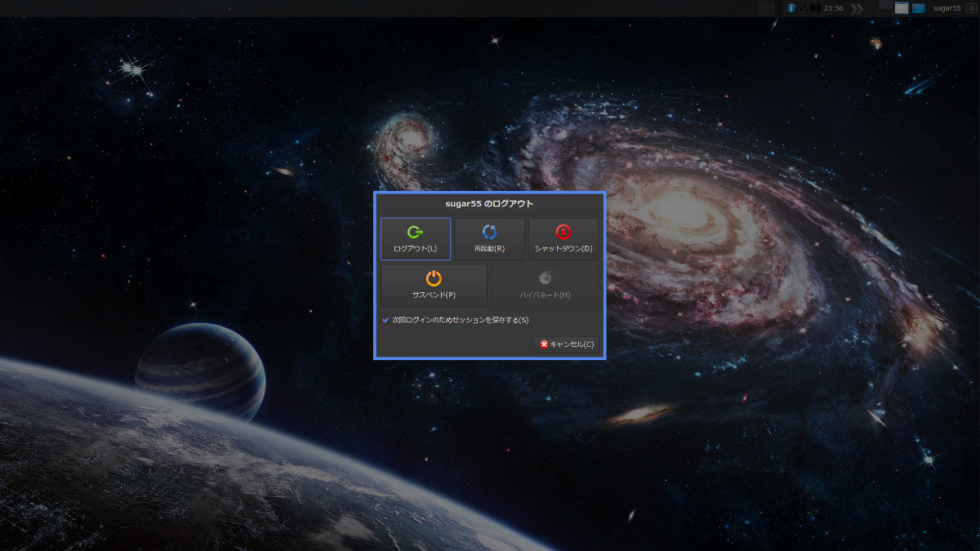Click the sugar55 username in the top panel
Viewport: 980px width, 551px height.
click(947, 8)
